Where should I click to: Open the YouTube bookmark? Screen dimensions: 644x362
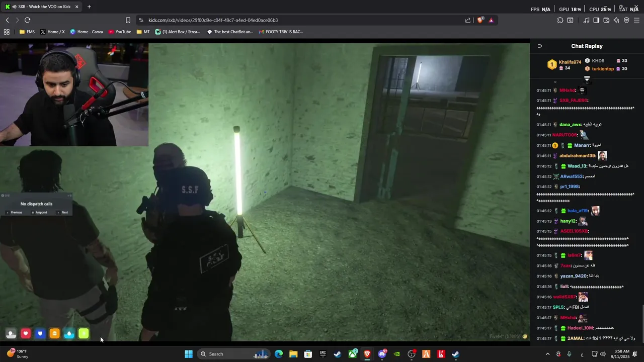[120, 32]
